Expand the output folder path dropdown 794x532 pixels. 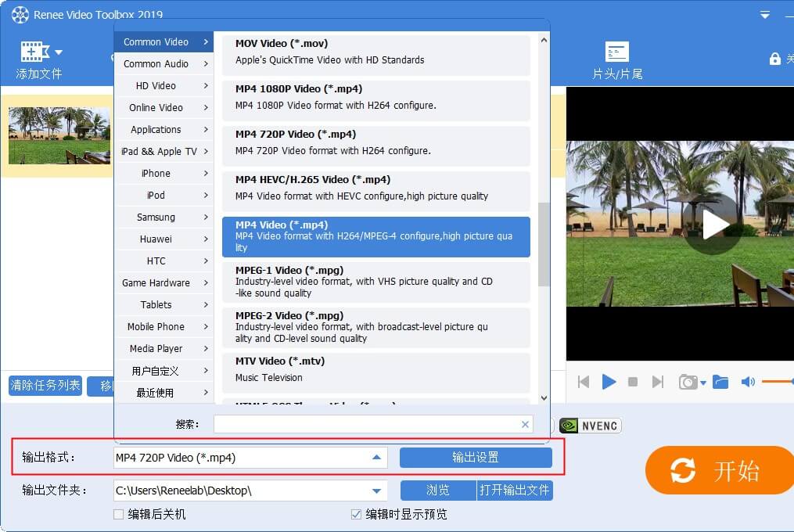pos(376,491)
